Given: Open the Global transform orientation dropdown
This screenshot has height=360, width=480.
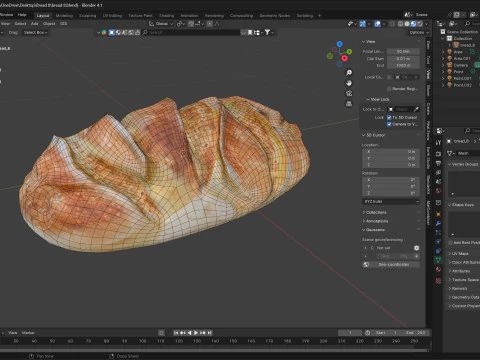Looking at the screenshot, I should 161,24.
